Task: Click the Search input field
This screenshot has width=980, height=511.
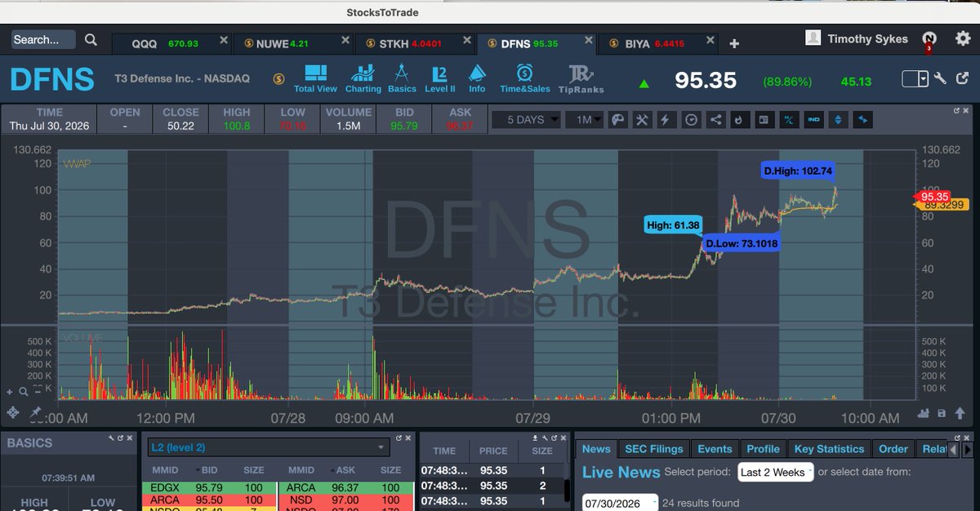Action: point(43,39)
